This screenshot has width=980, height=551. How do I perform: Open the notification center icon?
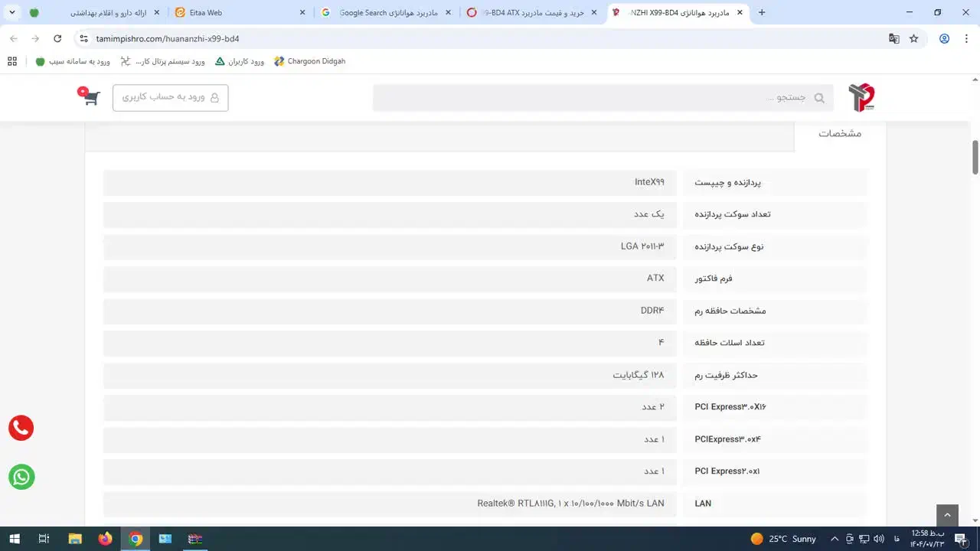(x=961, y=539)
